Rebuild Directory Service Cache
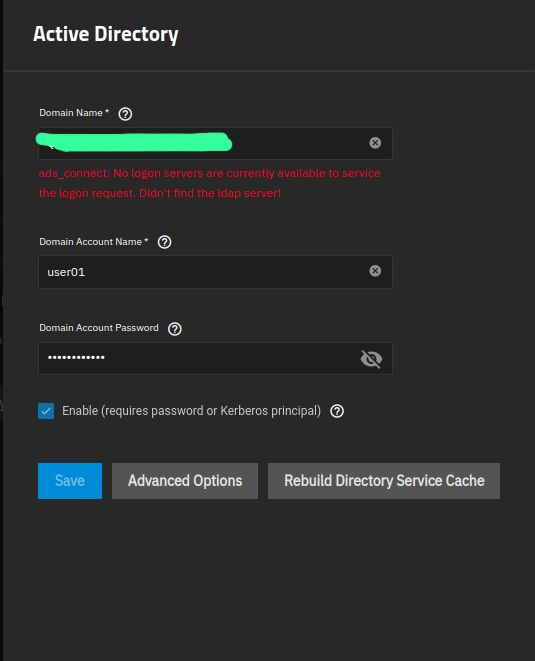This screenshot has height=661, width=535. coord(384,481)
